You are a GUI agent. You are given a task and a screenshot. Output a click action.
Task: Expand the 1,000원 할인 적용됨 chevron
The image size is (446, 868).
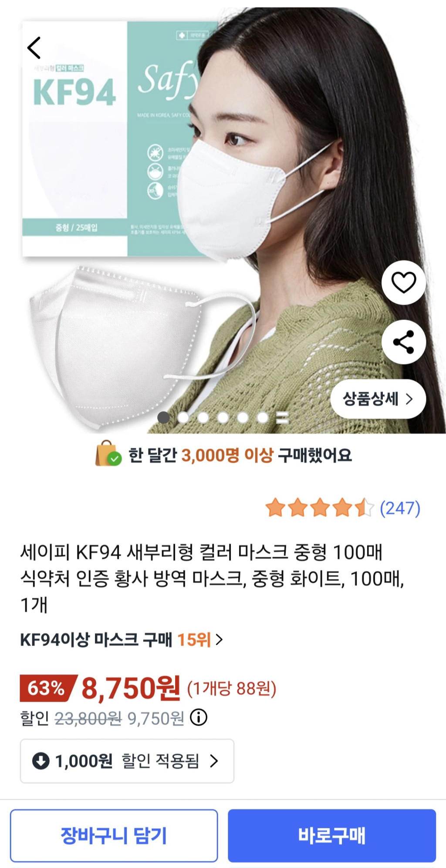214,761
